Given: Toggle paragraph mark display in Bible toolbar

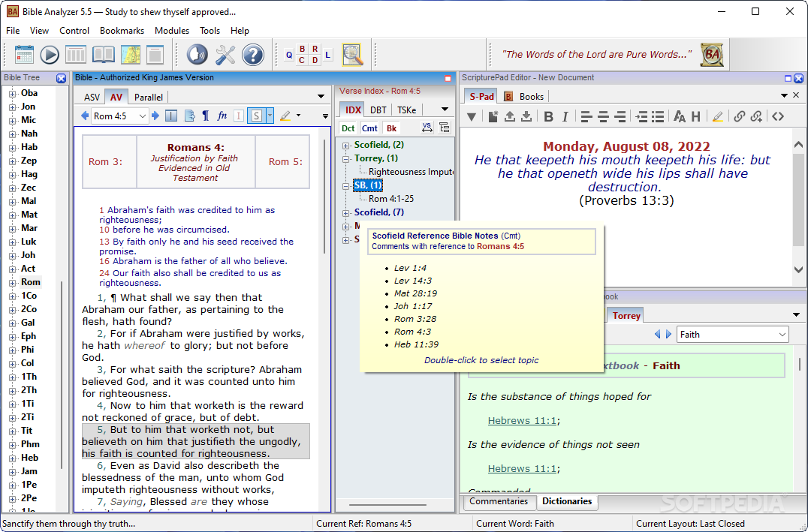Looking at the screenshot, I should pyautogui.click(x=206, y=116).
